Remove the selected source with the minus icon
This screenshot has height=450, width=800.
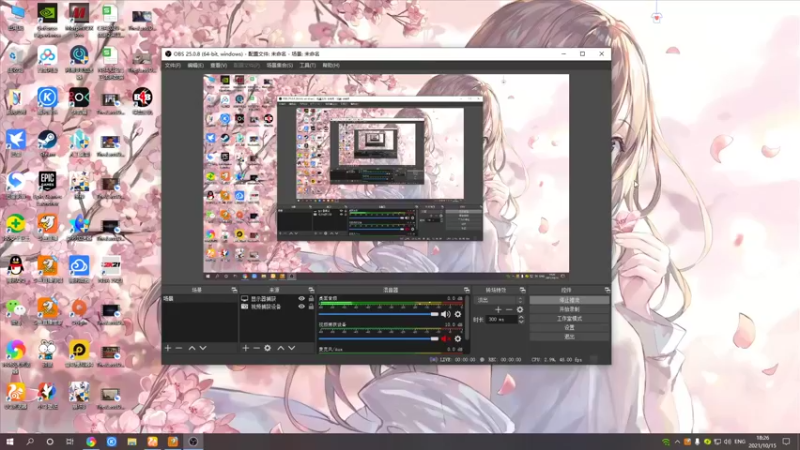pos(256,348)
